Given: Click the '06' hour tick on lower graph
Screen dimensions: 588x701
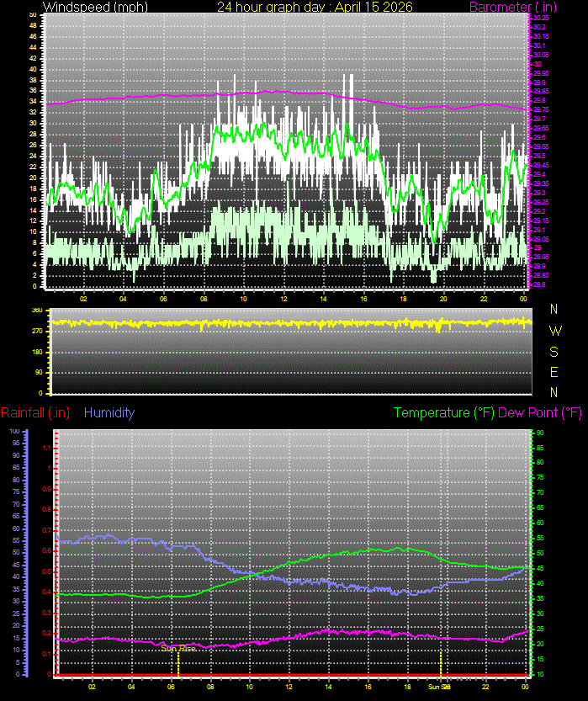Looking at the screenshot, I should (x=171, y=687).
